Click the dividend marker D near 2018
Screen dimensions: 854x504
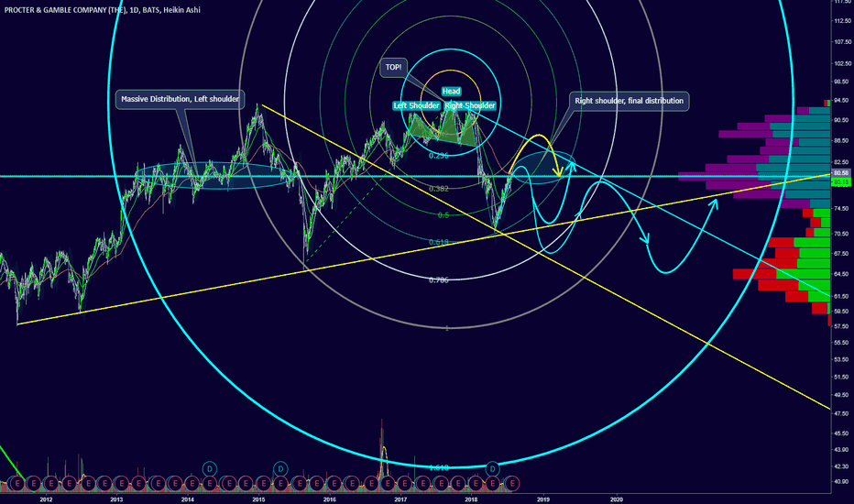tap(492, 468)
